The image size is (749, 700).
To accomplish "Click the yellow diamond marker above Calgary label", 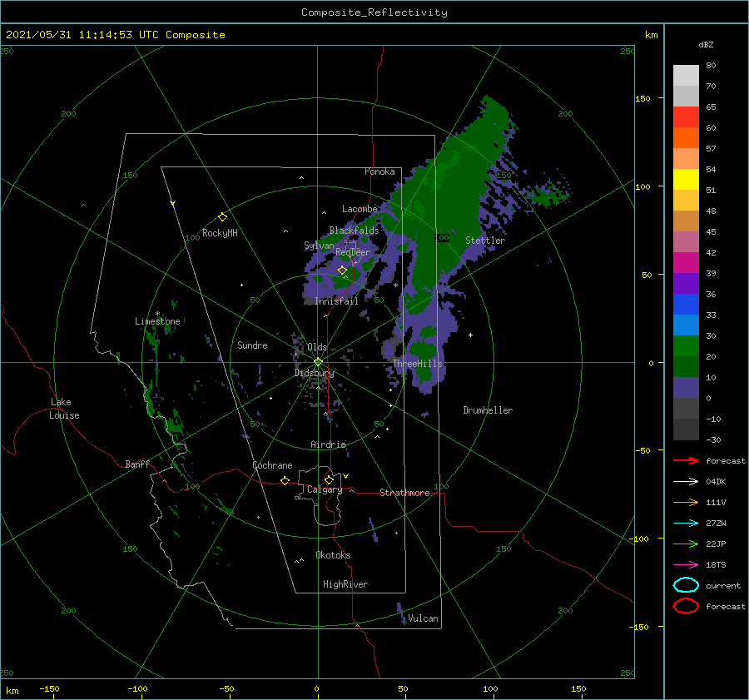I will (329, 479).
